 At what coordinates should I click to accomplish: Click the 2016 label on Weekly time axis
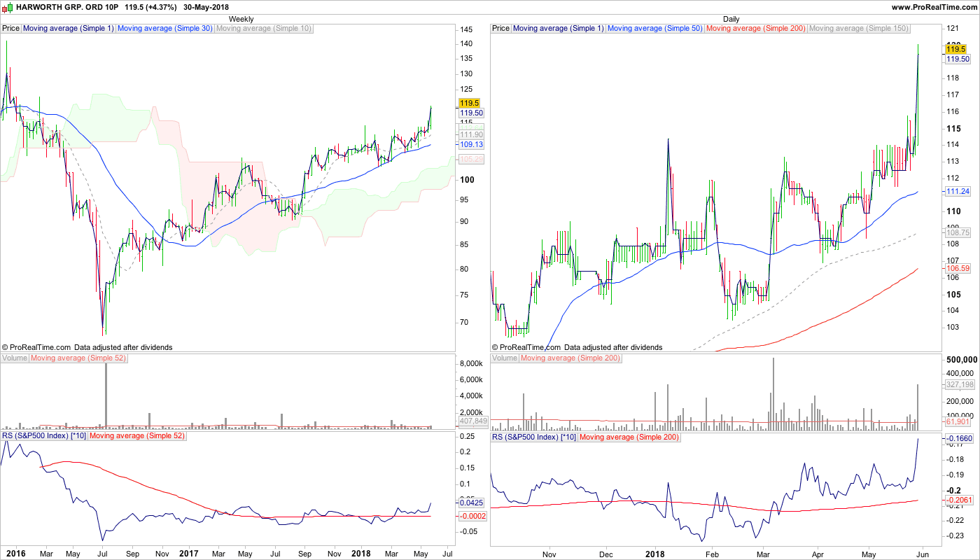[x=15, y=553]
